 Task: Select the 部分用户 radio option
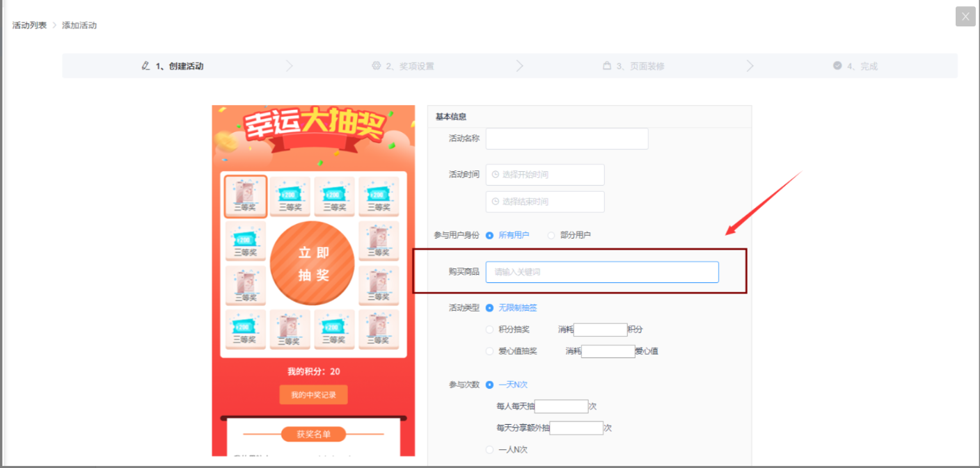pos(551,235)
